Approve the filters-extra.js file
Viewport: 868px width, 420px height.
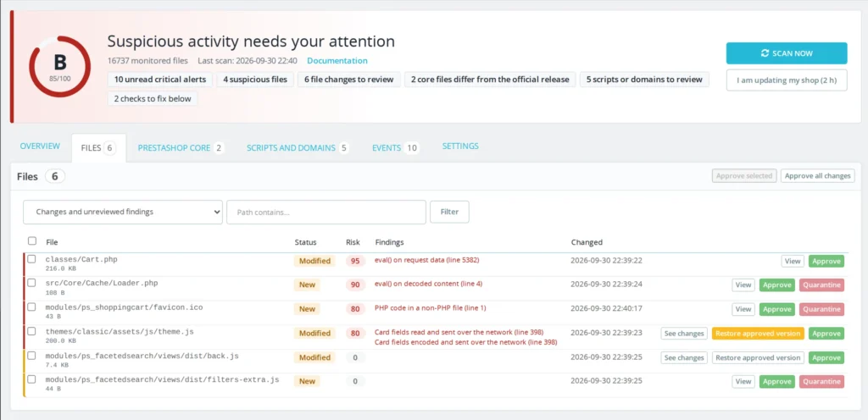[777, 381]
